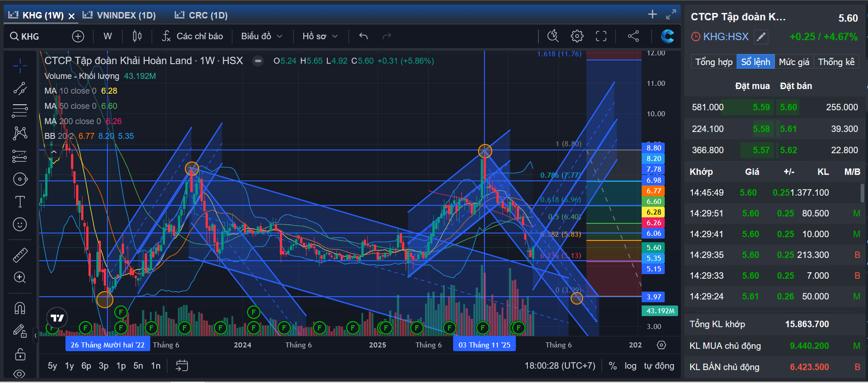Click the best ask price 5.60

[788, 107]
